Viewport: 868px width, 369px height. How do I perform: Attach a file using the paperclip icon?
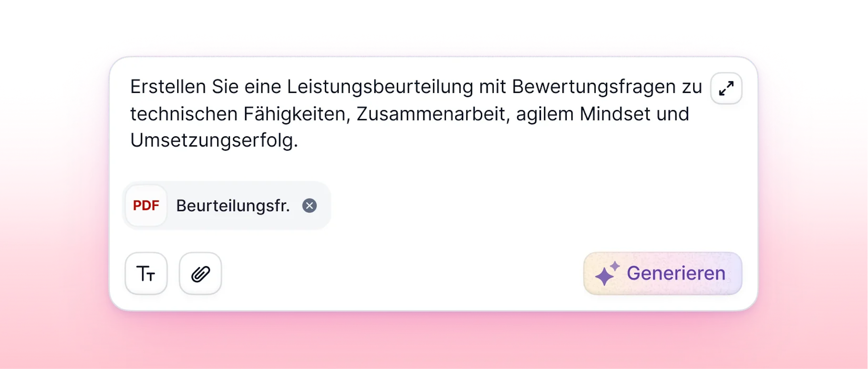(200, 273)
